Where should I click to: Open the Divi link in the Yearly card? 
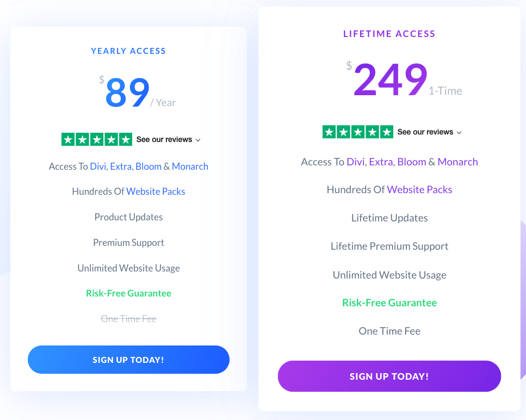coord(98,166)
